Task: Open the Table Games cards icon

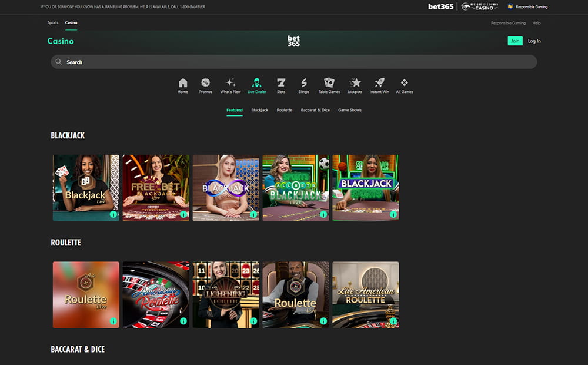Action: 329,83
